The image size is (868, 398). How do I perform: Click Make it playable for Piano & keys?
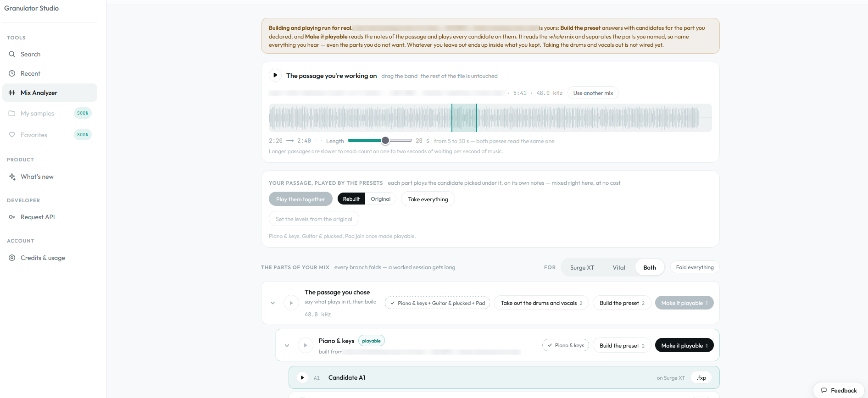[x=684, y=345]
